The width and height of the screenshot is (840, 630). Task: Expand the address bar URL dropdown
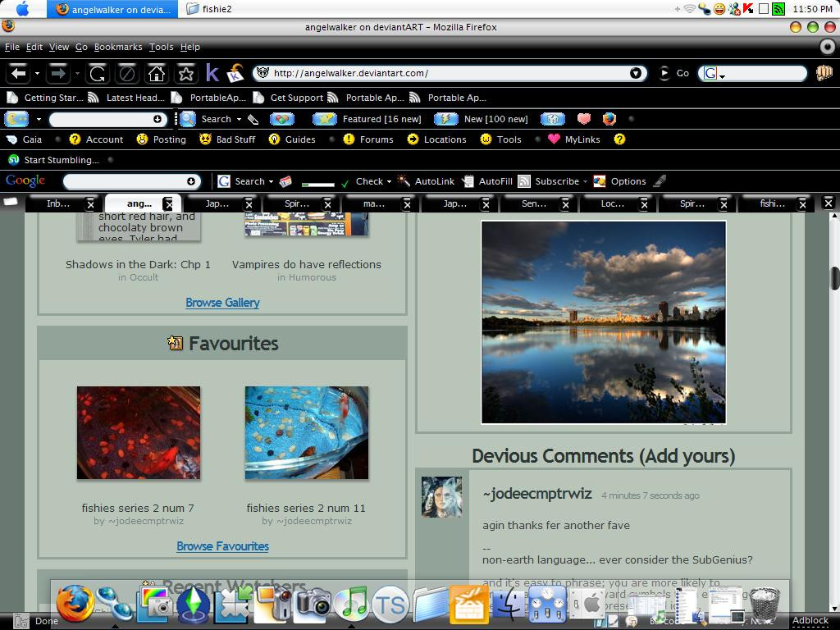636,73
